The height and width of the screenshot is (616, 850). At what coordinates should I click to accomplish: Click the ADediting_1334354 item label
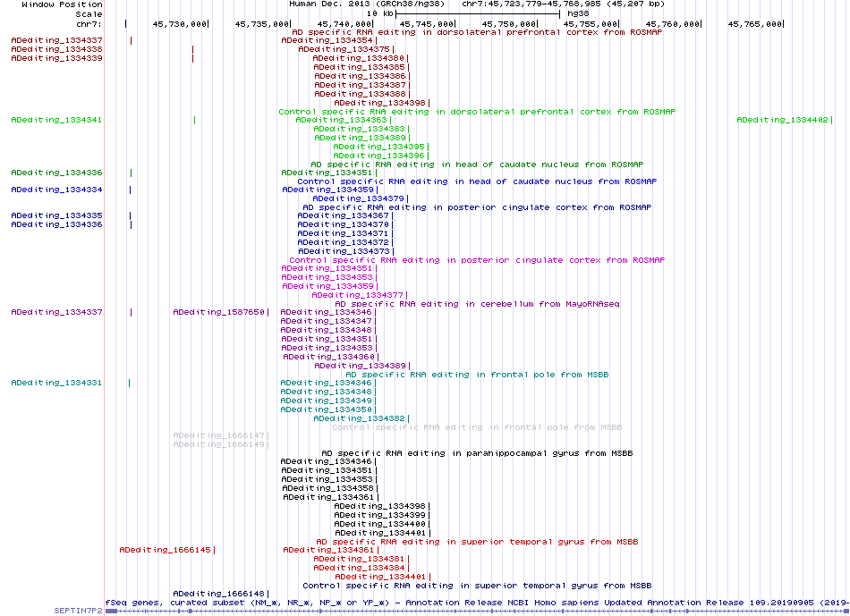click(x=327, y=40)
